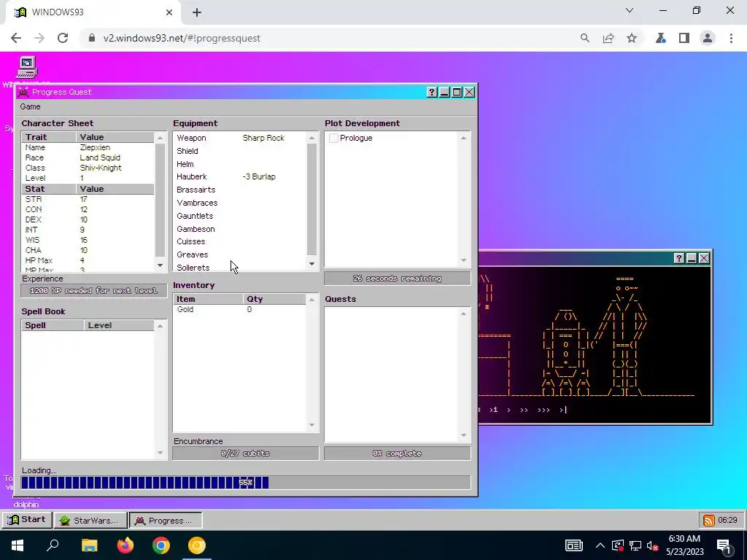
Task: Reload the windows93.net page
Action: coord(63,38)
